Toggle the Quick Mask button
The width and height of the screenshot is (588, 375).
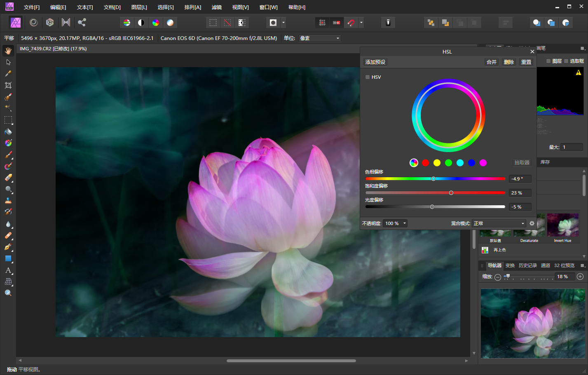click(273, 23)
